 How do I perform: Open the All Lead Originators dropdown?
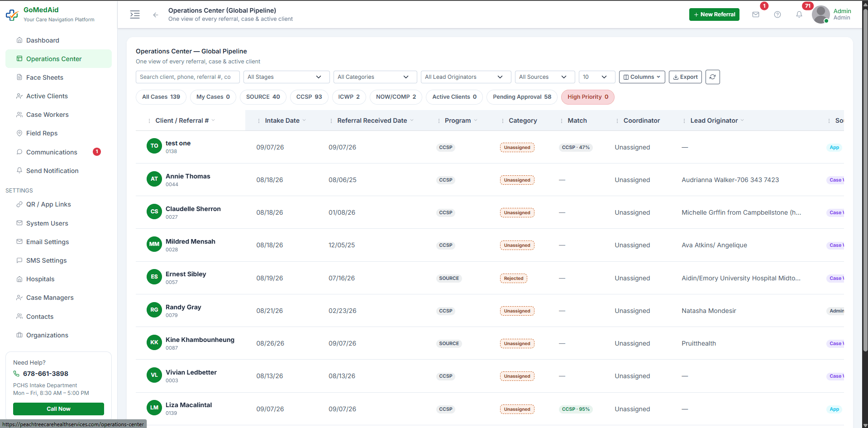(x=466, y=77)
